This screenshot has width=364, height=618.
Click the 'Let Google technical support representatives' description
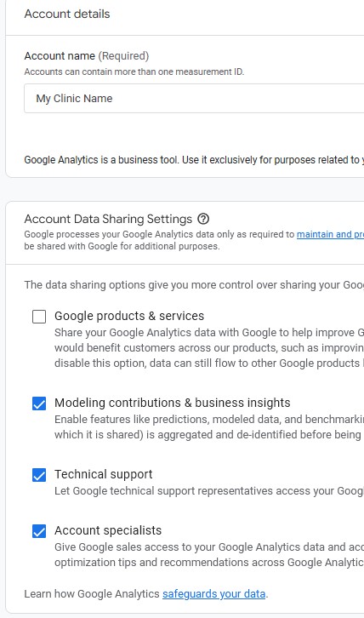[x=209, y=491]
